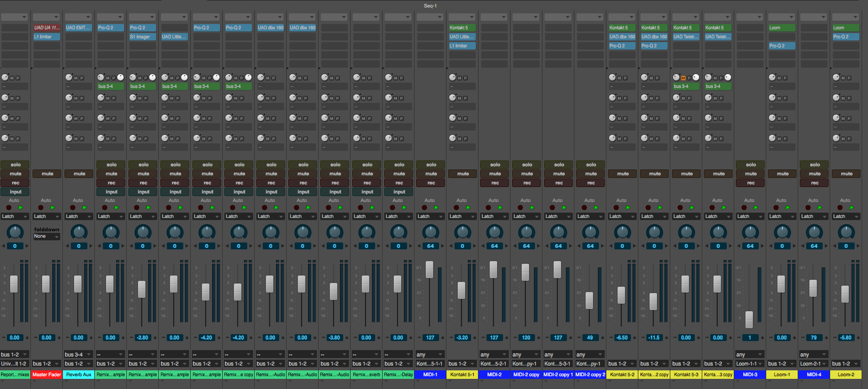Click automation record dot on Loom-2 strip
The height and width of the screenshot is (389, 868).
tap(840, 207)
